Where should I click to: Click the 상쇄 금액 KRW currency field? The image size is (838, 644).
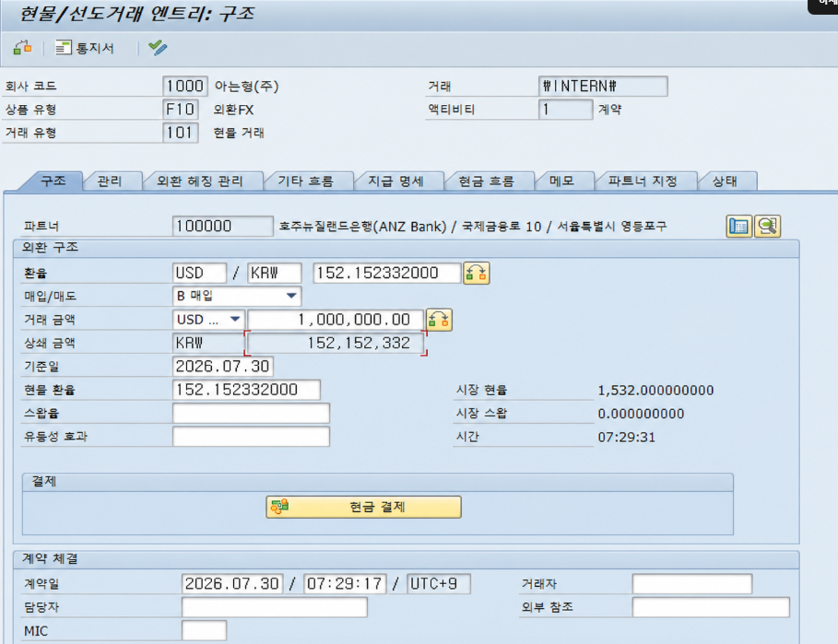(208, 343)
